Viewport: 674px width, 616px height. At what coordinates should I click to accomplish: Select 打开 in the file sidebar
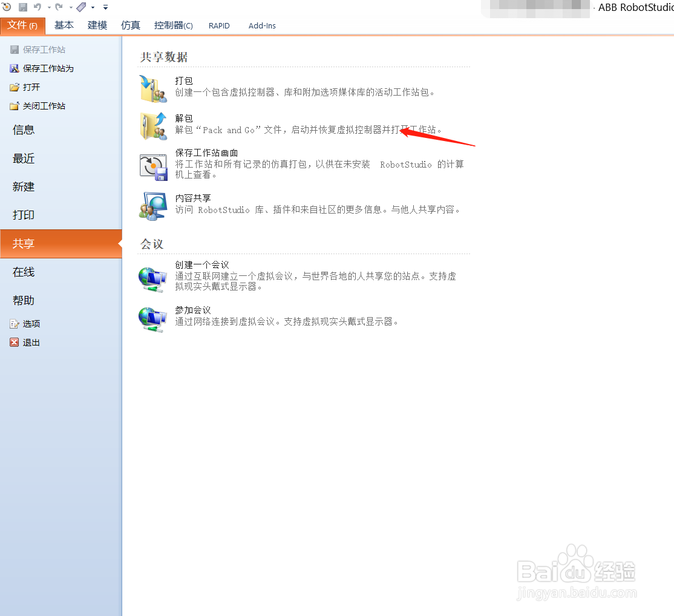click(x=31, y=87)
